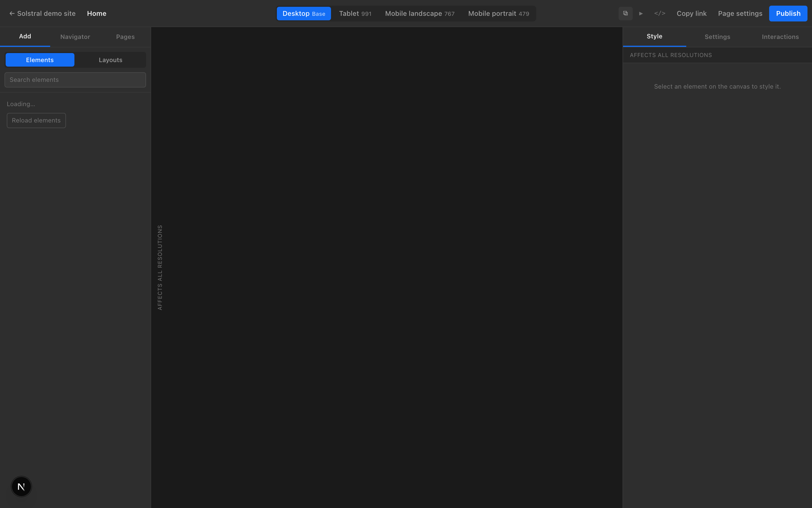The height and width of the screenshot is (508, 812).
Task: Click the preview play icon
Action: (641, 14)
